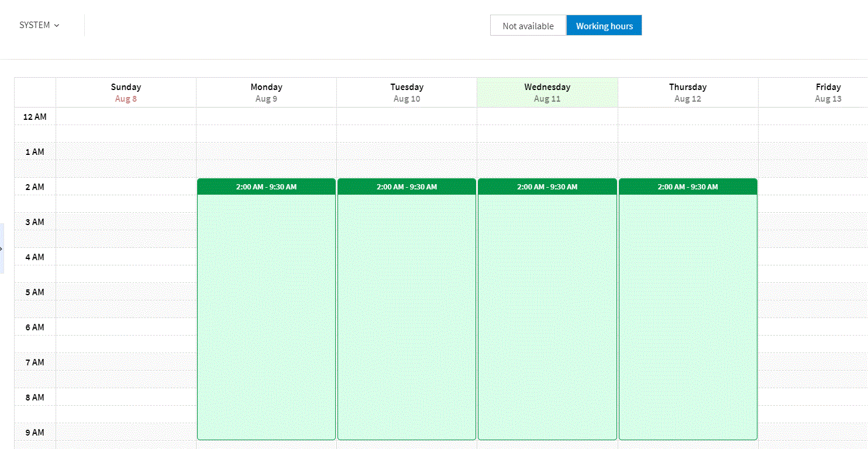The width and height of the screenshot is (868, 449).
Task: Click the 12 AM time label
Action: tap(35, 117)
